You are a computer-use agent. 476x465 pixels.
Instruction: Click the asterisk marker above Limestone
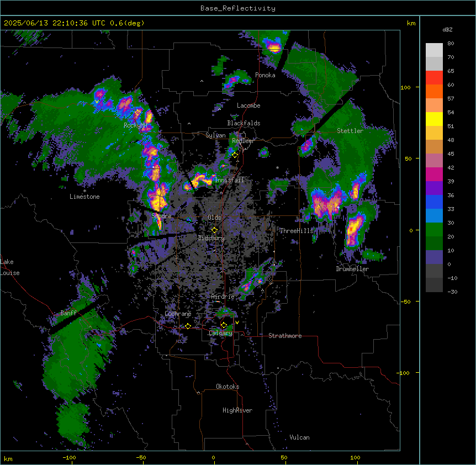pyautogui.click(x=84, y=191)
